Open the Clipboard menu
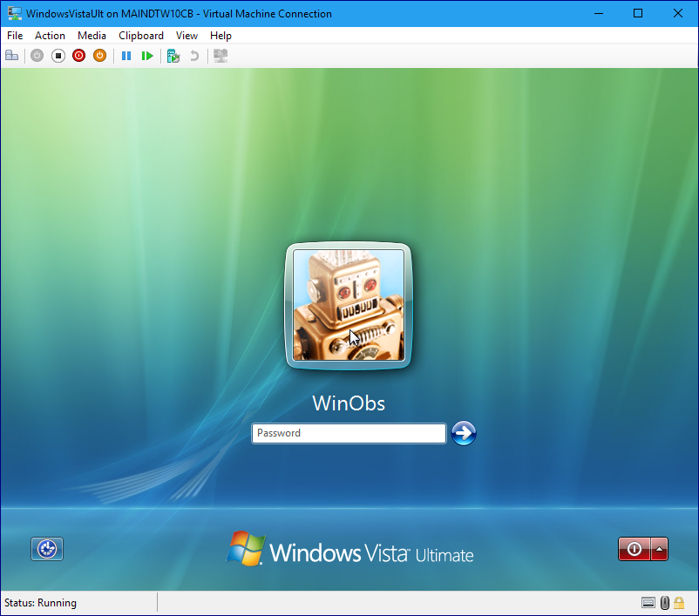Image resolution: width=699 pixels, height=616 pixels. (140, 36)
